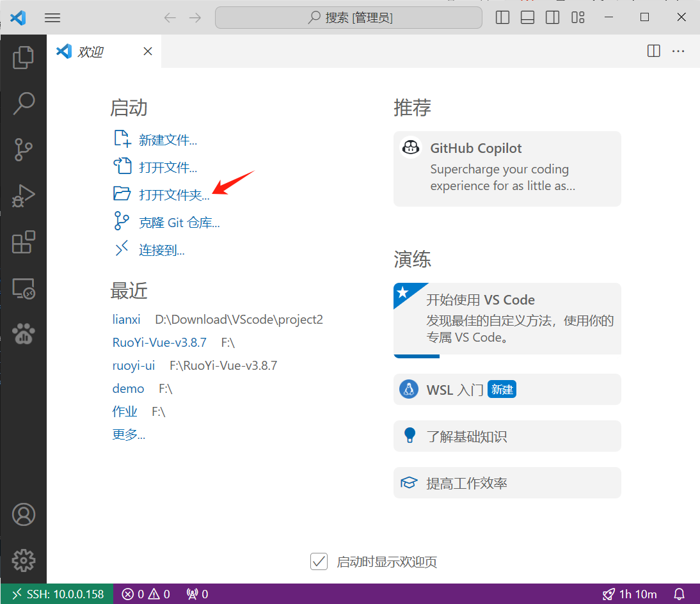
Task: Click 连接到... link
Action: click(x=162, y=250)
